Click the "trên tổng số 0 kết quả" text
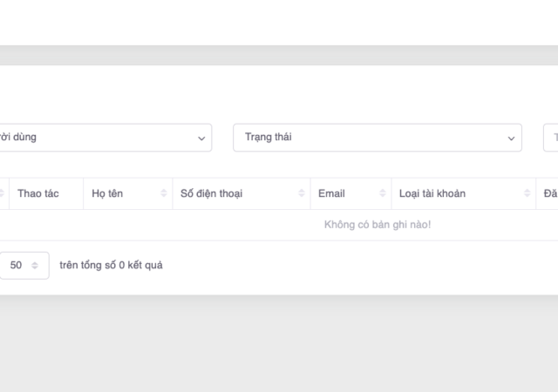558x392 pixels. [x=111, y=265]
